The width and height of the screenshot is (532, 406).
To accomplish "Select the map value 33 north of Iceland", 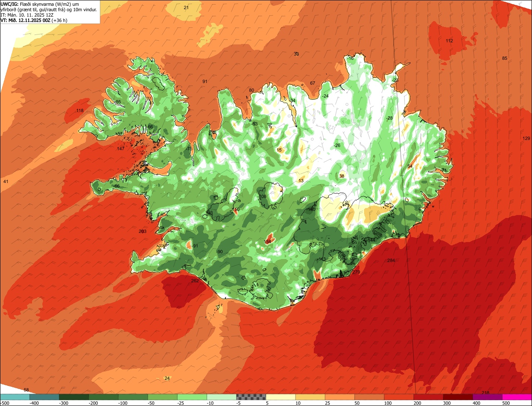I will (x=296, y=54).
